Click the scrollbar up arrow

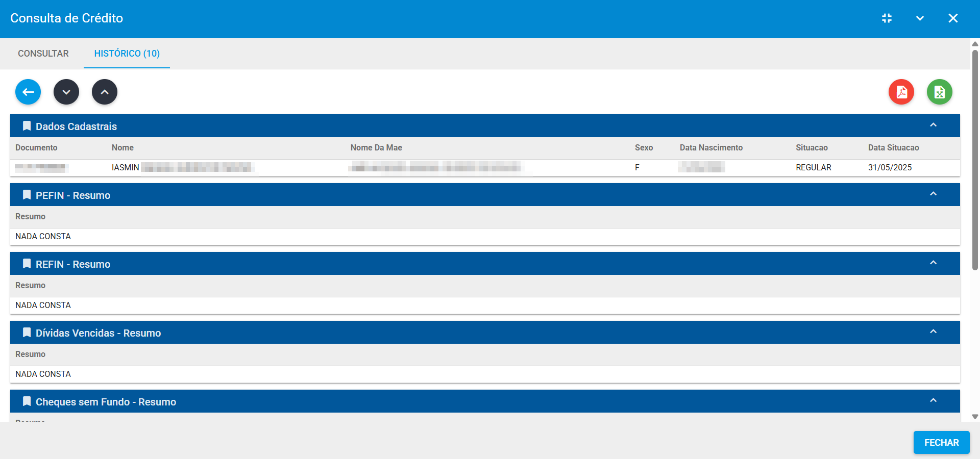(975, 44)
